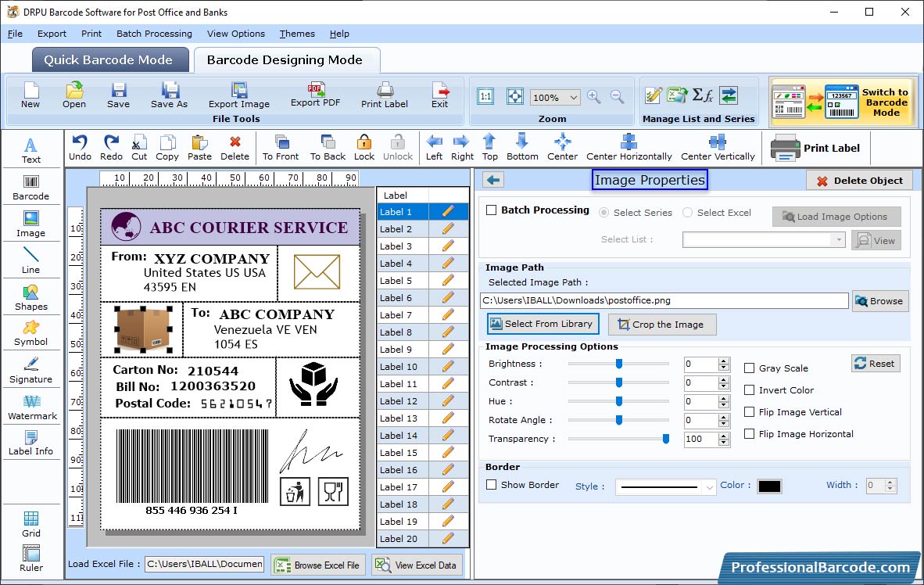Click the fit-to-window zoom icon
This screenshot has height=585, width=924.
tap(515, 97)
